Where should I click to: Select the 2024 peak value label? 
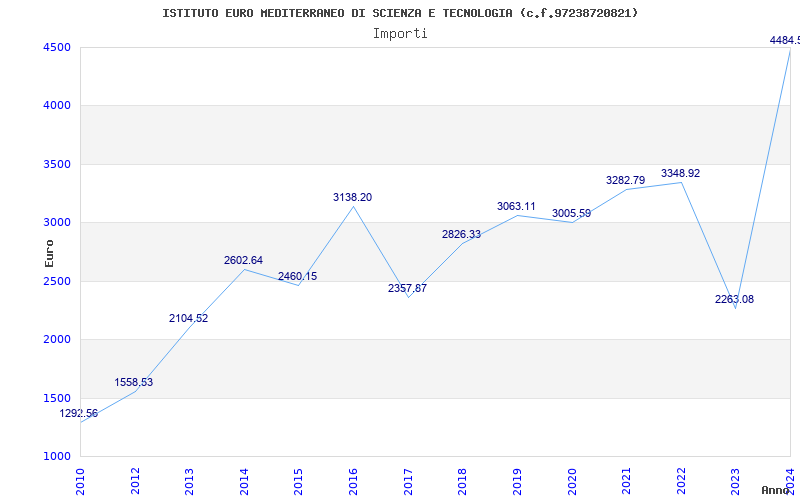click(785, 40)
